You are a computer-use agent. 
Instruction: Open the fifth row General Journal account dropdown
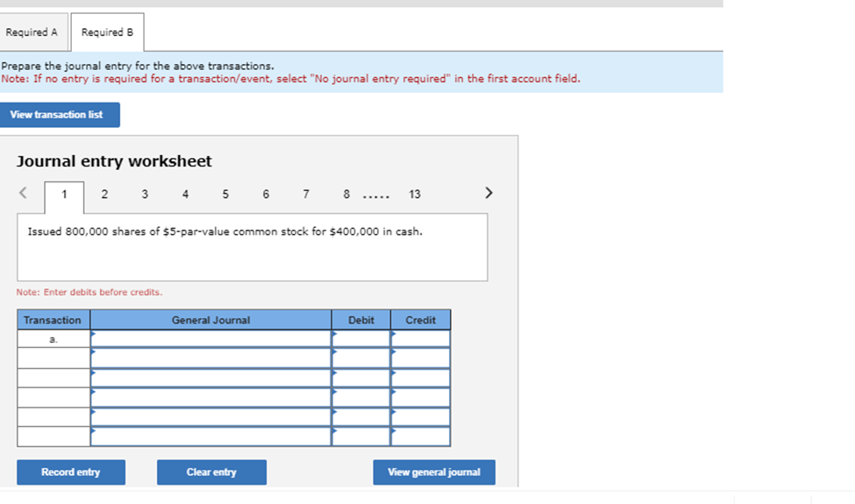click(x=211, y=417)
